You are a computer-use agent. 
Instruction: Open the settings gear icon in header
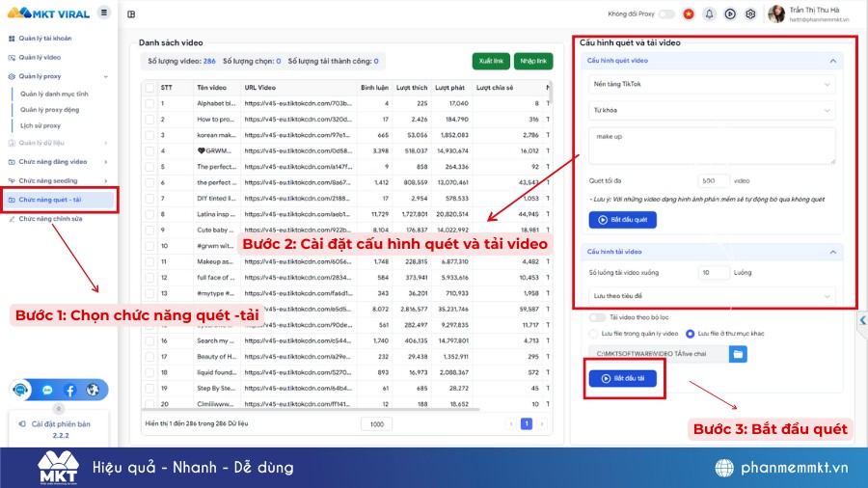click(x=750, y=14)
